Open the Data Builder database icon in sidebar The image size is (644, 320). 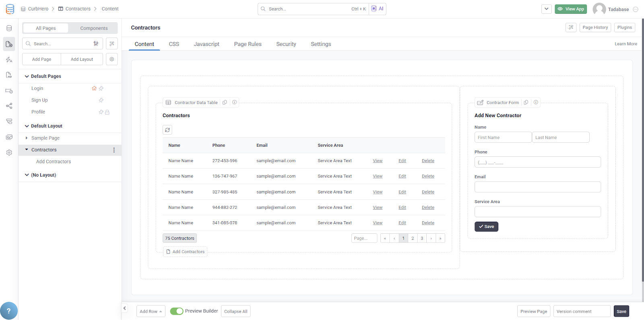(x=9, y=28)
